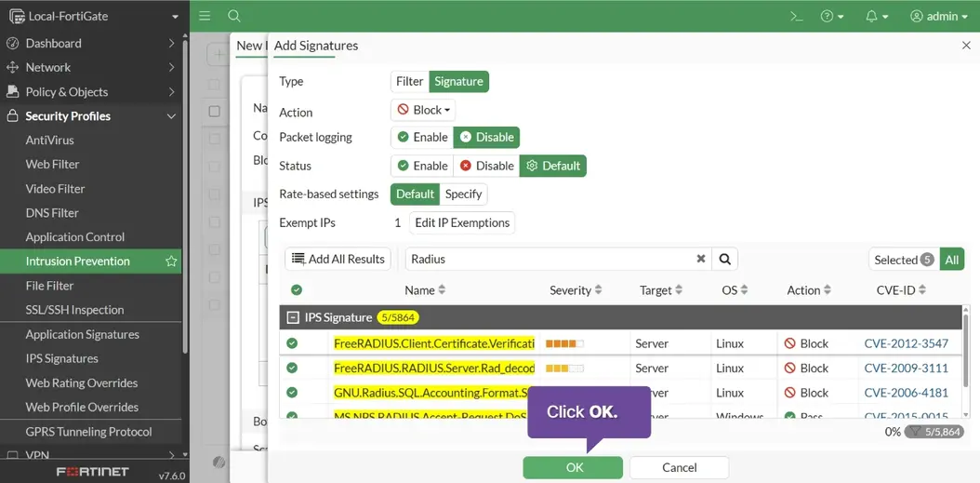Sort signatures by Target column
The image size is (980, 483).
[661, 290]
